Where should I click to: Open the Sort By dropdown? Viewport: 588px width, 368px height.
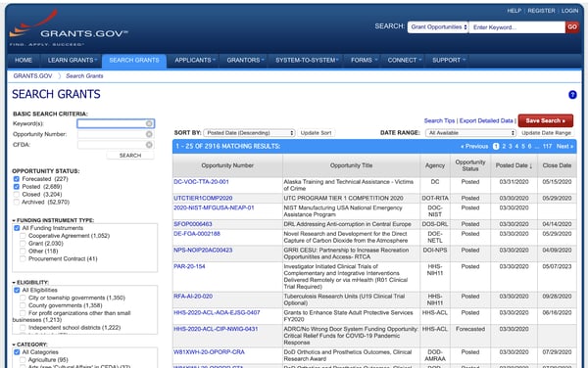(x=249, y=133)
